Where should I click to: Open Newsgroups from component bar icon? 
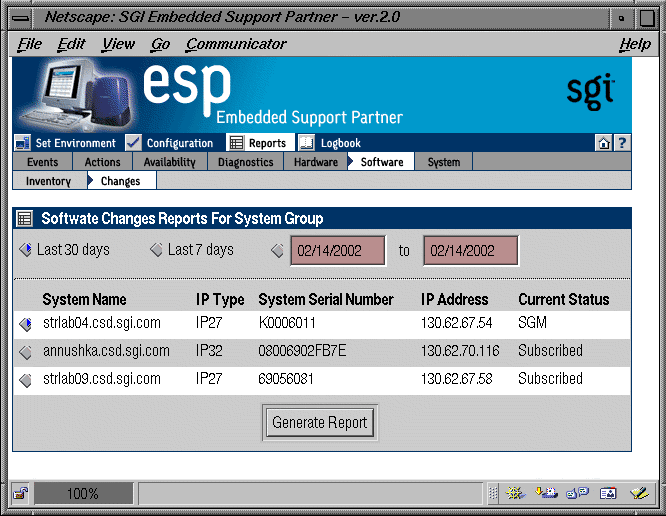pos(578,493)
